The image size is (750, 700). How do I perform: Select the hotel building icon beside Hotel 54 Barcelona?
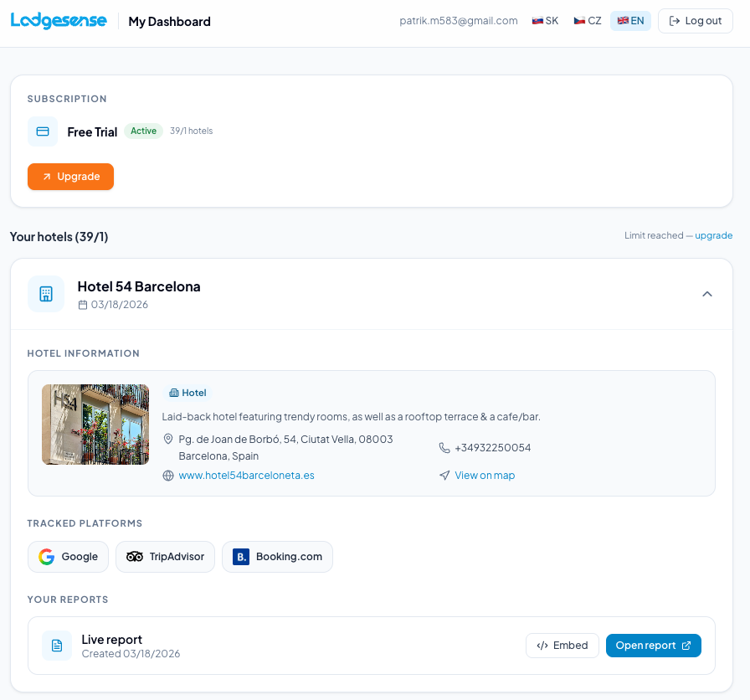pos(46,294)
